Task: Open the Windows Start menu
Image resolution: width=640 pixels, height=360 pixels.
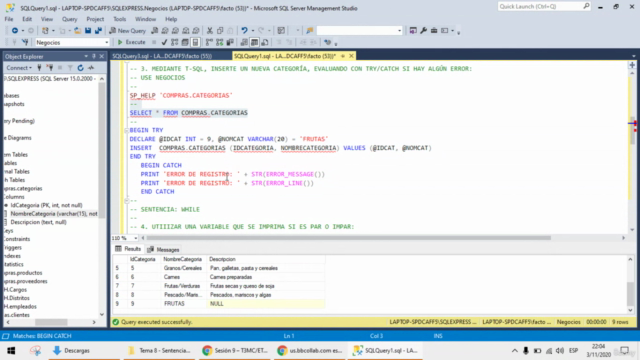Action: click(11, 351)
